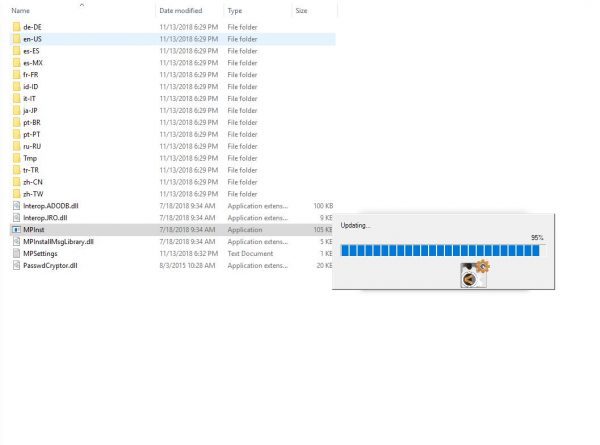Viewport: 600px width, 445px height.
Task: Select the 'zh-TW' folder name
Action: [x=33, y=194]
